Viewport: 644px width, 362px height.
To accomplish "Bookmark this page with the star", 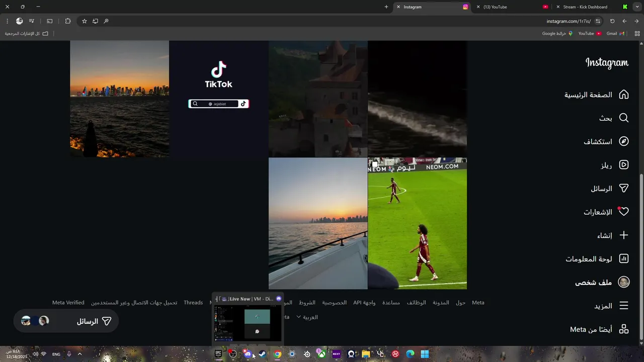I will [x=84, y=21].
